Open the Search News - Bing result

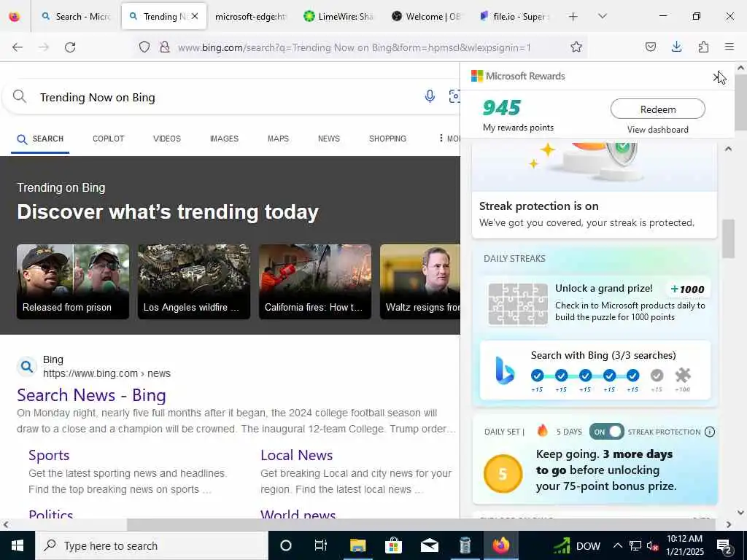pyautogui.click(x=91, y=395)
